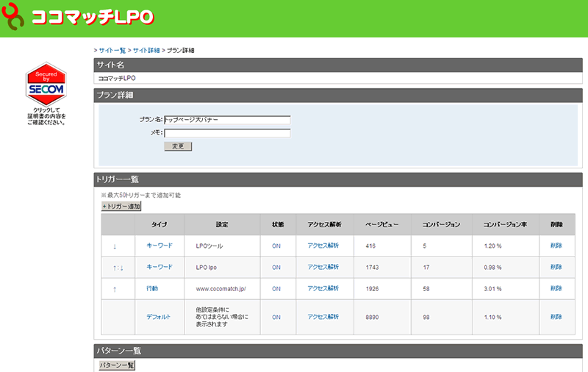
Task: Click the ページビュー column header
Action: point(382,225)
